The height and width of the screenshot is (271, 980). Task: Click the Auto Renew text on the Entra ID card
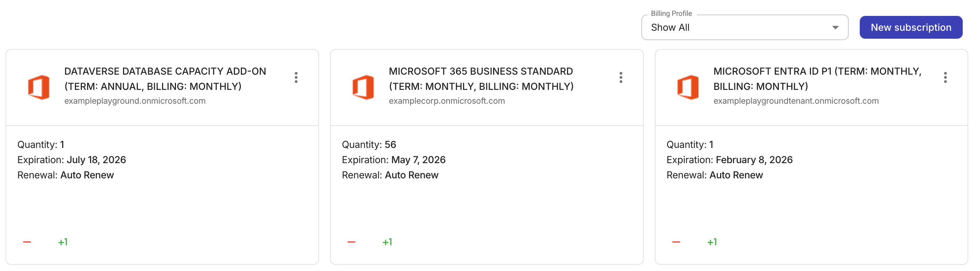[x=736, y=175]
